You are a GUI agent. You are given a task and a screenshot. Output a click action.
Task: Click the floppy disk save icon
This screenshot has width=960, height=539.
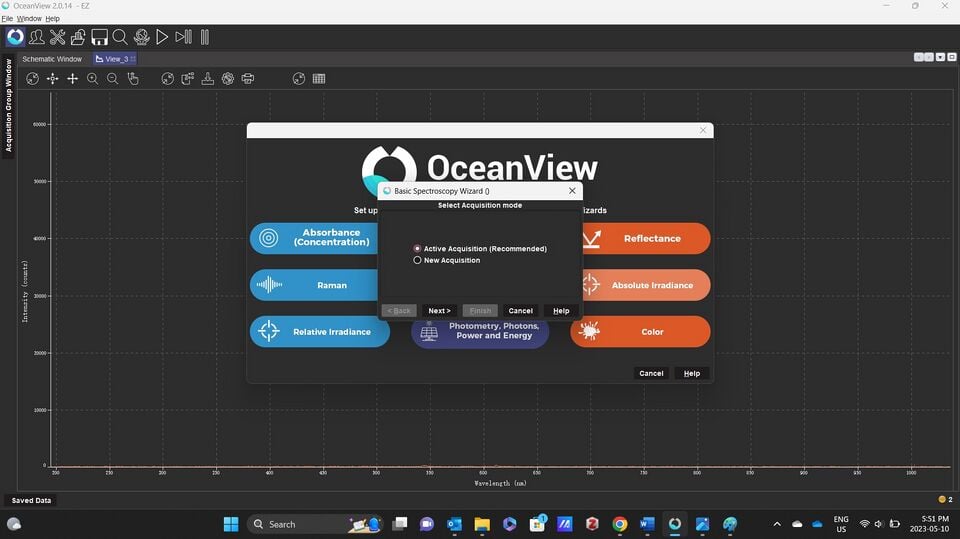click(99, 37)
